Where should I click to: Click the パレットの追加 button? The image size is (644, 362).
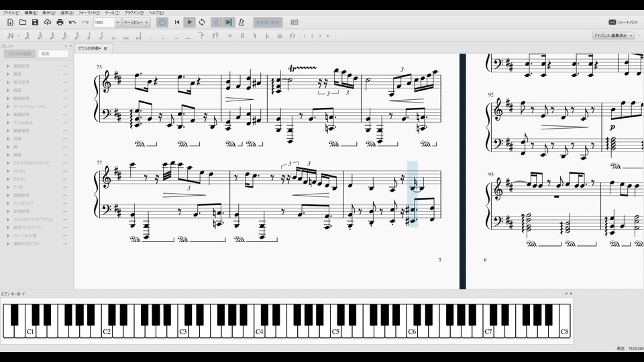(x=19, y=54)
